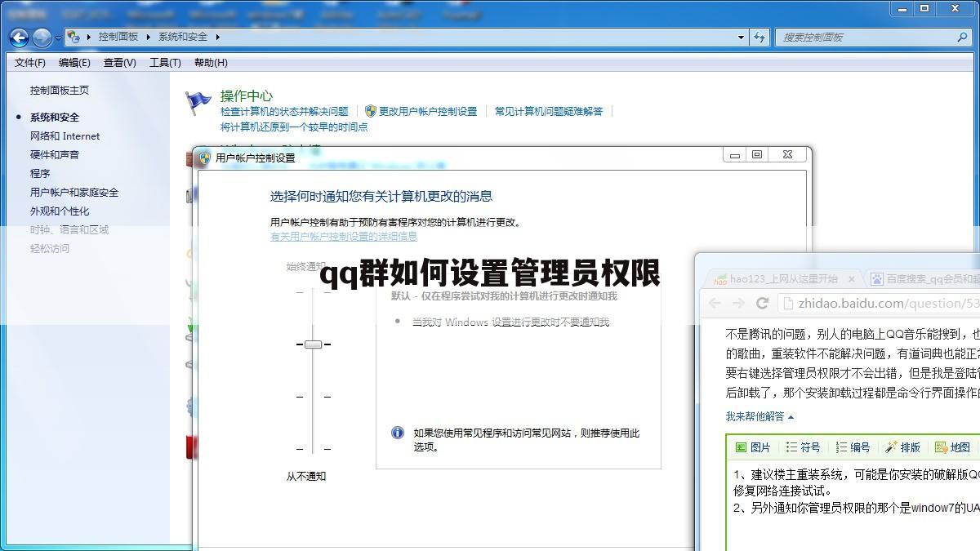Click the blue information icon in UAC dialog
Image resolution: width=980 pixels, height=551 pixels.
coord(398,433)
